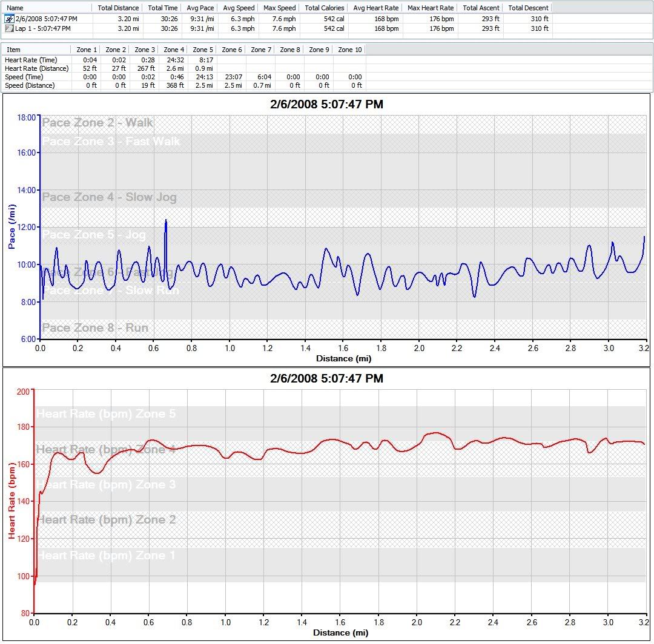Click the Total Ascent column header
This screenshot has height=644, width=654.
tap(480, 8)
